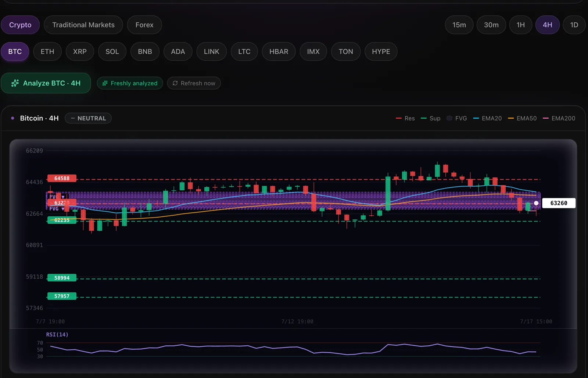Click the sparkle icon in Analyze button

click(15, 83)
